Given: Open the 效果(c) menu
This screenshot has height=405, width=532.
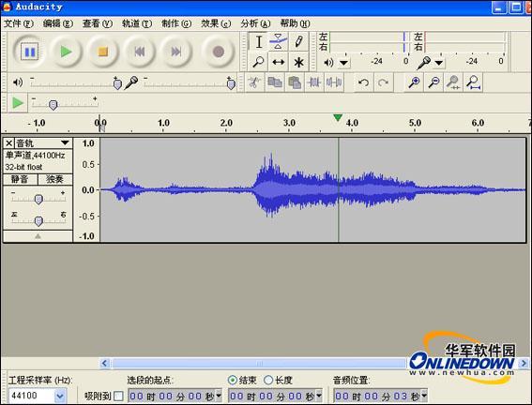Looking at the screenshot, I should [216, 23].
